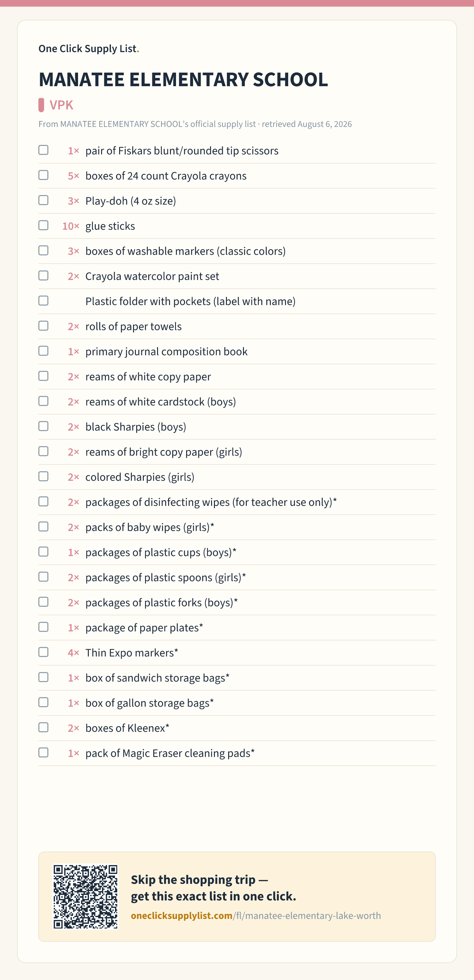Image resolution: width=474 pixels, height=980 pixels.
Task: Tick the boxes of Kleenex checkbox
Action: (x=43, y=728)
